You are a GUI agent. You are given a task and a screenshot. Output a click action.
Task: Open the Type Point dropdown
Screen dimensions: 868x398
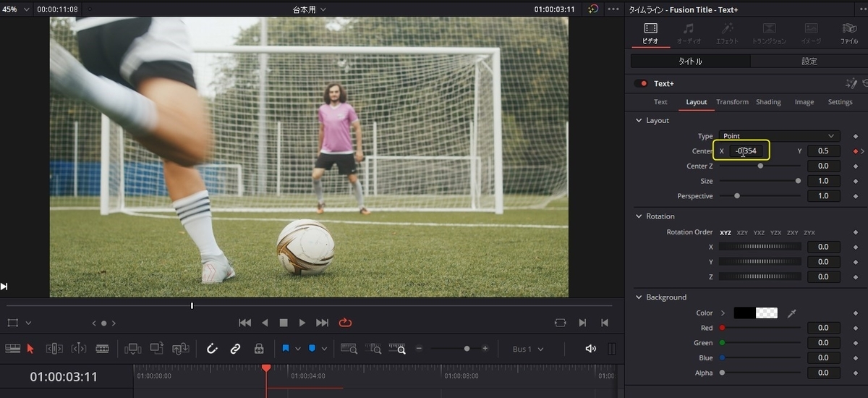tap(778, 136)
